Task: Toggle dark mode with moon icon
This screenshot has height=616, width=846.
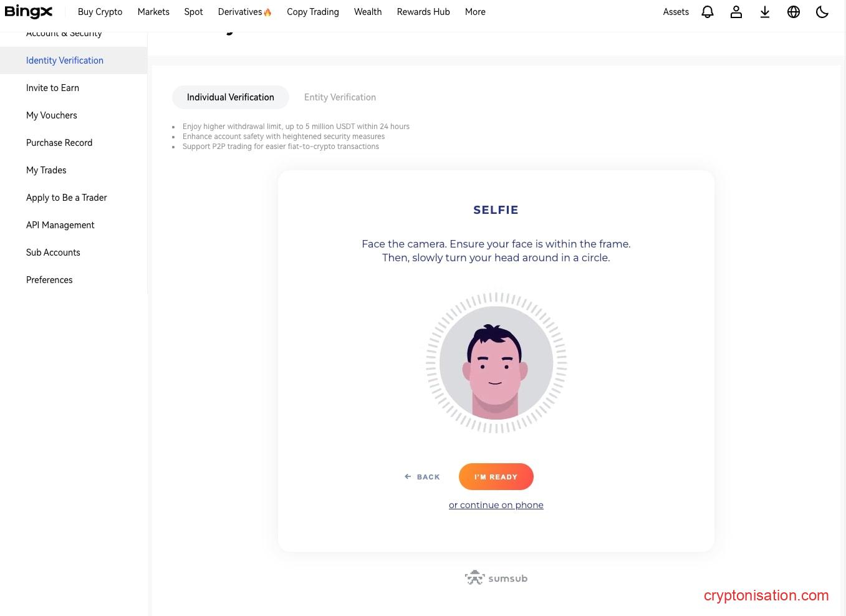Action: coord(822,12)
